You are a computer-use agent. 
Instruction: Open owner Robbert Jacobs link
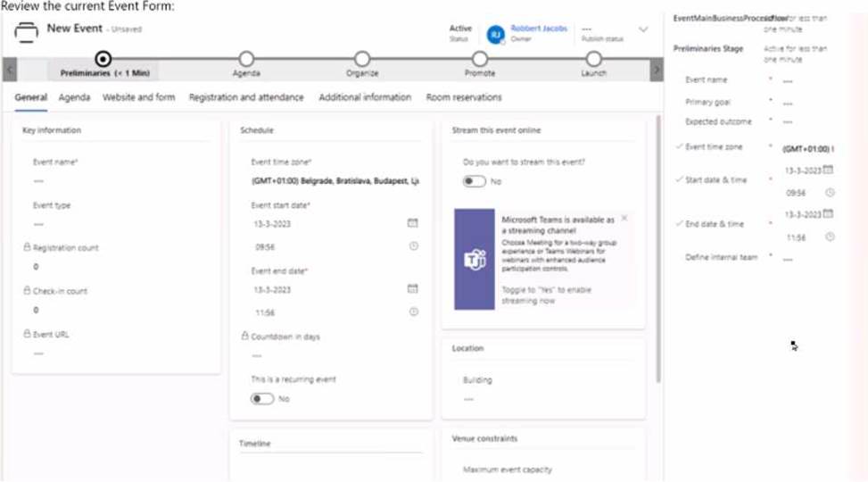(539, 29)
